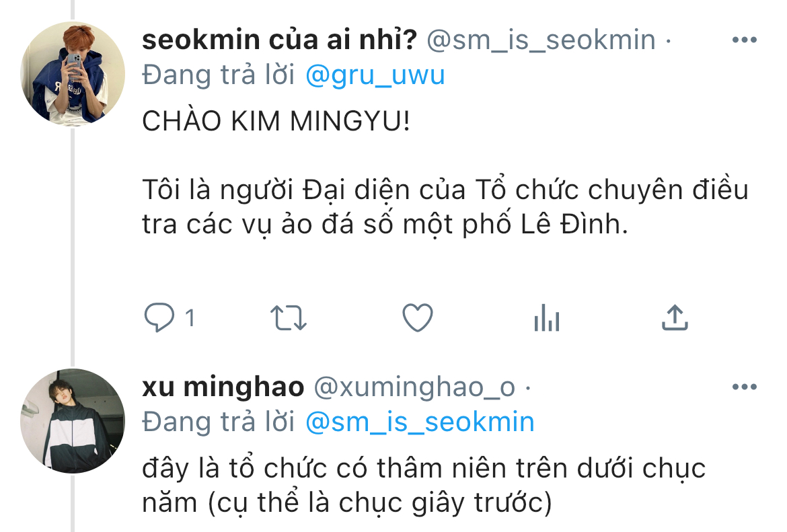Open more options on seokmin's tweet
The width and height of the screenshot is (787, 532).
[x=744, y=40]
